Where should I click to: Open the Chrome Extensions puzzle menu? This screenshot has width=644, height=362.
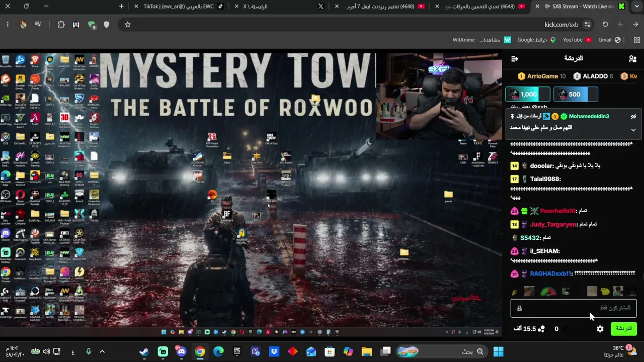61,24
